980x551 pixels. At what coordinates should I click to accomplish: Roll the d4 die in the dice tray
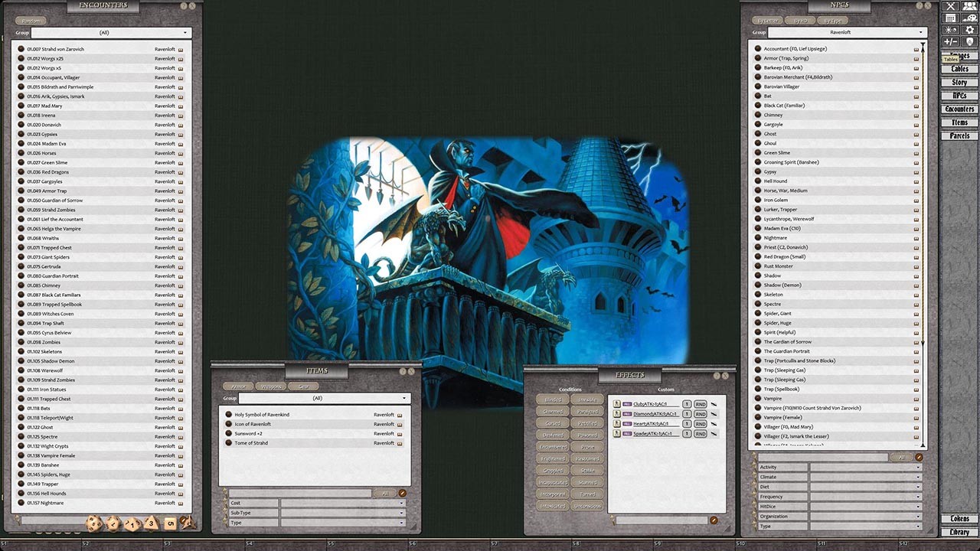pyautogui.click(x=152, y=523)
